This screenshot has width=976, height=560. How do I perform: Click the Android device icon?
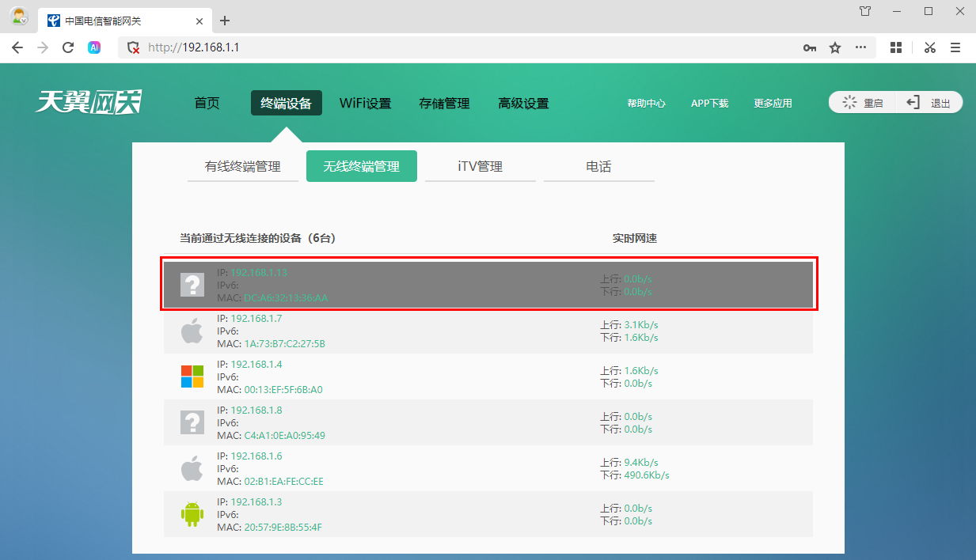(192, 514)
